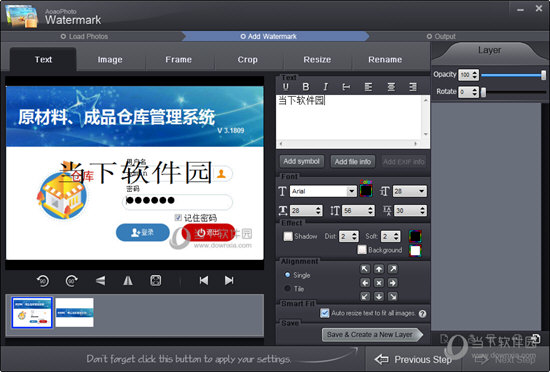Open the white background color swatch
Screen dimensions: 550x372
tap(415, 250)
